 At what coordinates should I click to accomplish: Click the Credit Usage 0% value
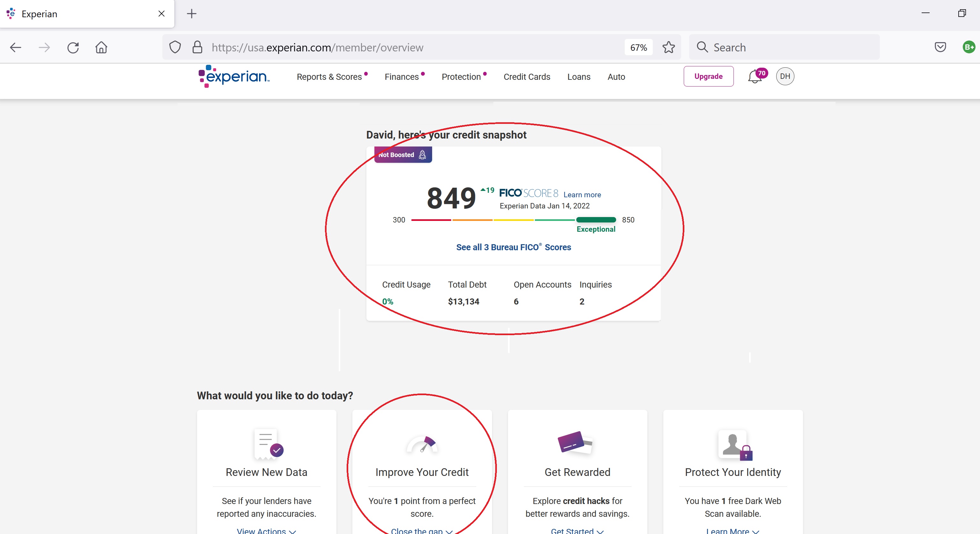pyautogui.click(x=388, y=302)
